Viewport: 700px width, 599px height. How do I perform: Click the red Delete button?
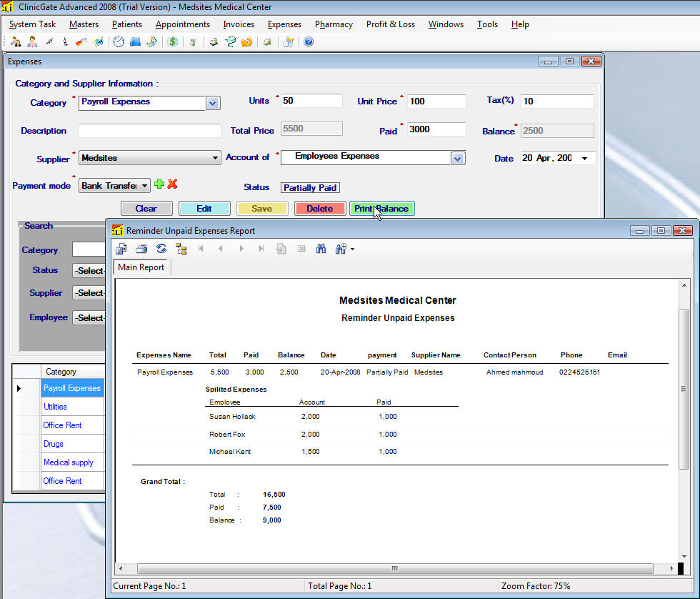[320, 209]
